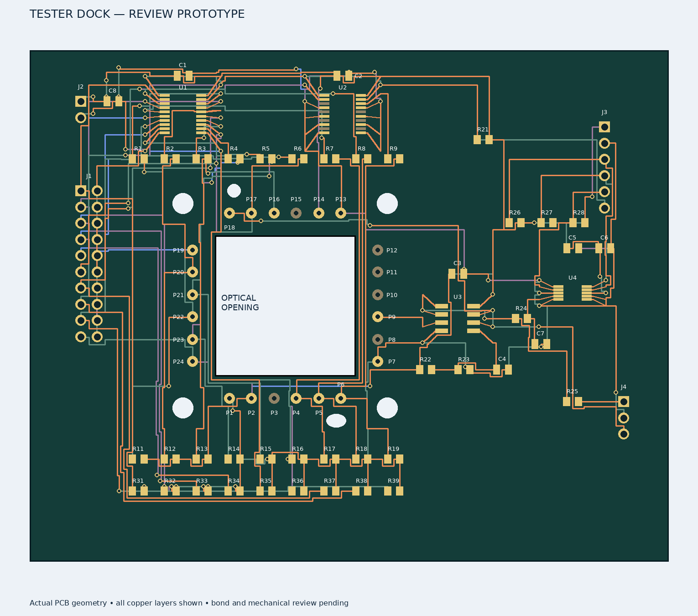698x616 pixels.
Task: Click capacitor C2 footprint
Action: [343, 76]
